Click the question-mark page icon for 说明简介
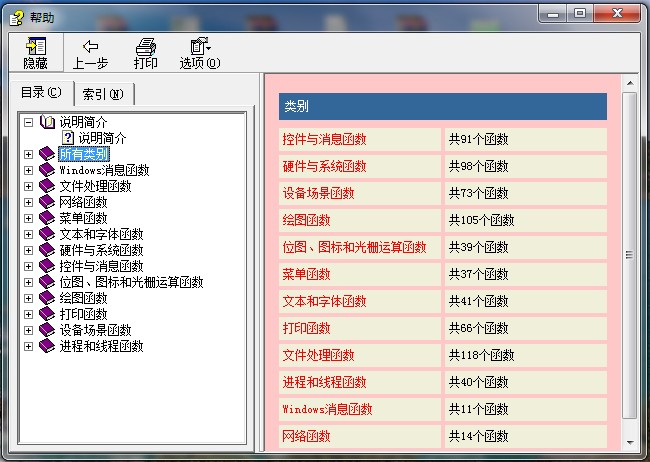Image resolution: width=650 pixels, height=462 pixels. coord(68,138)
